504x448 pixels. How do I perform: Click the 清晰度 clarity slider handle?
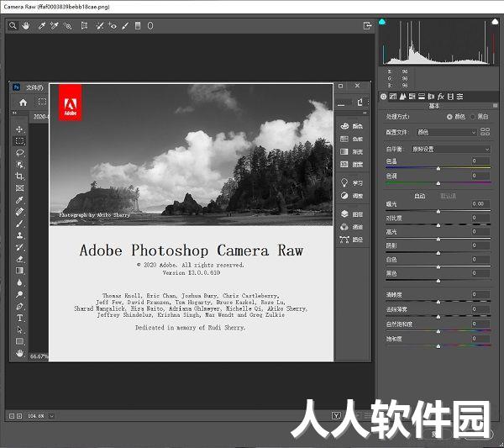[438, 302]
